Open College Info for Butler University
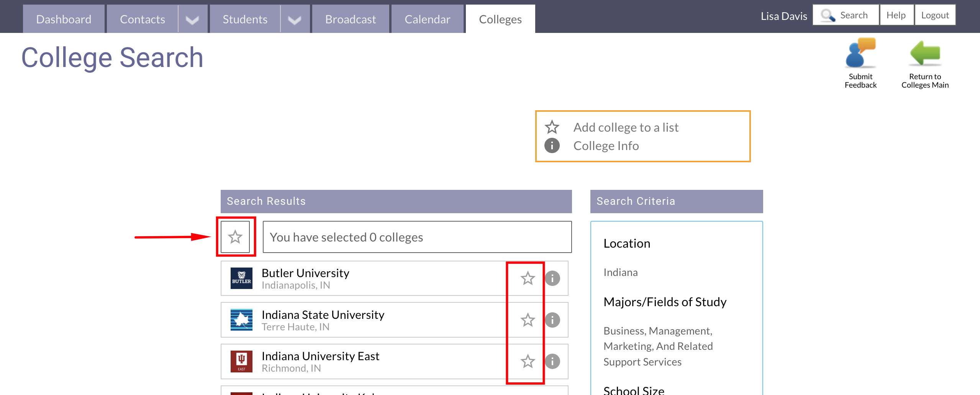The image size is (980, 395). point(552,278)
